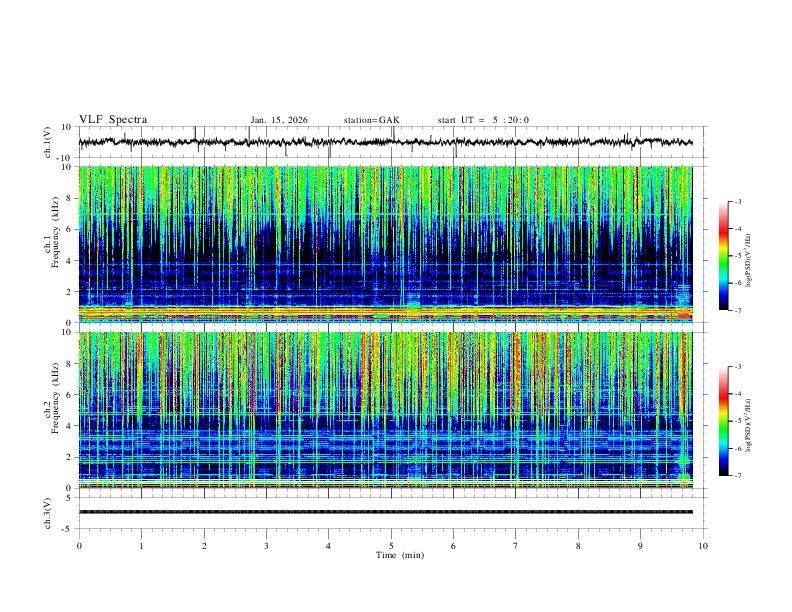Click the orange low-frequency band in ch.1 spectrogram
The width and height of the screenshot is (792, 612).
click(x=385, y=313)
